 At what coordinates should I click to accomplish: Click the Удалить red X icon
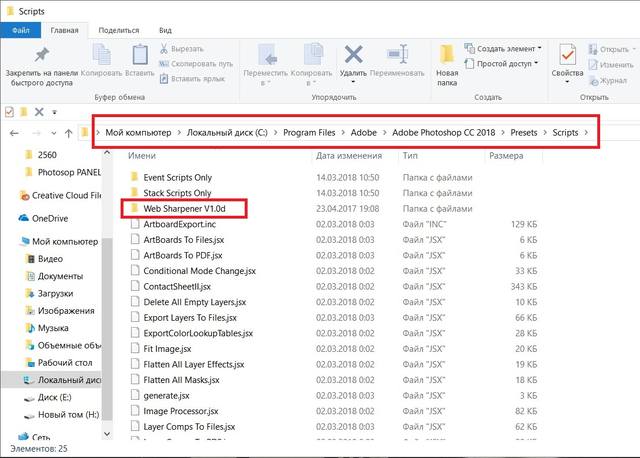coord(353,54)
